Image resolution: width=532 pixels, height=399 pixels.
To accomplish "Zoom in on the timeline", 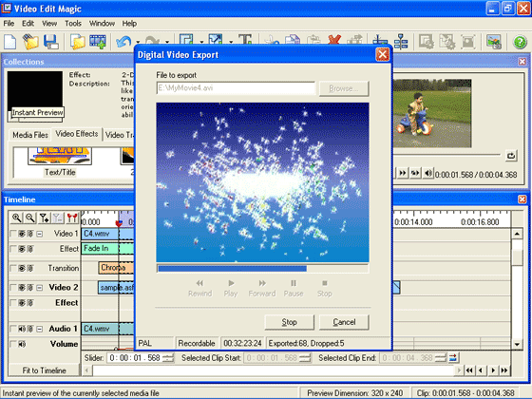I will coord(16,218).
